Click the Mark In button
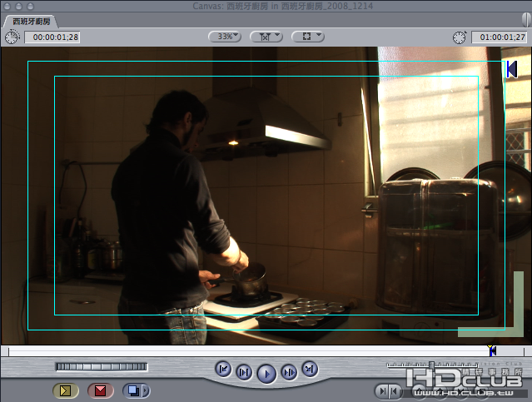 382,391
